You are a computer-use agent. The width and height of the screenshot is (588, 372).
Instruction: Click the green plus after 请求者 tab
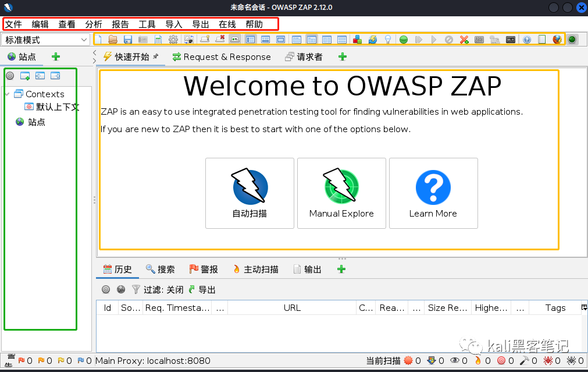[343, 56]
